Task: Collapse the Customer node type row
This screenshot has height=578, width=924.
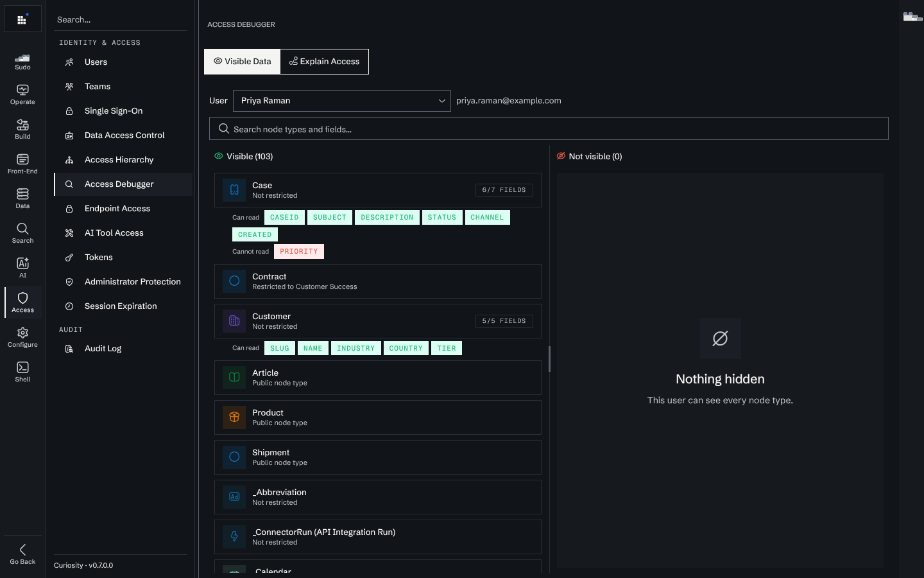Action: coord(378,321)
